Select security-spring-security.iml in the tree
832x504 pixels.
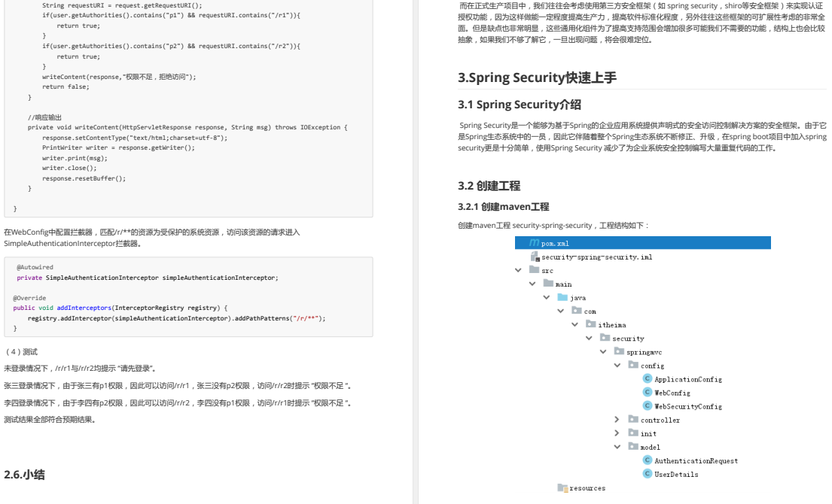point(597,257)
